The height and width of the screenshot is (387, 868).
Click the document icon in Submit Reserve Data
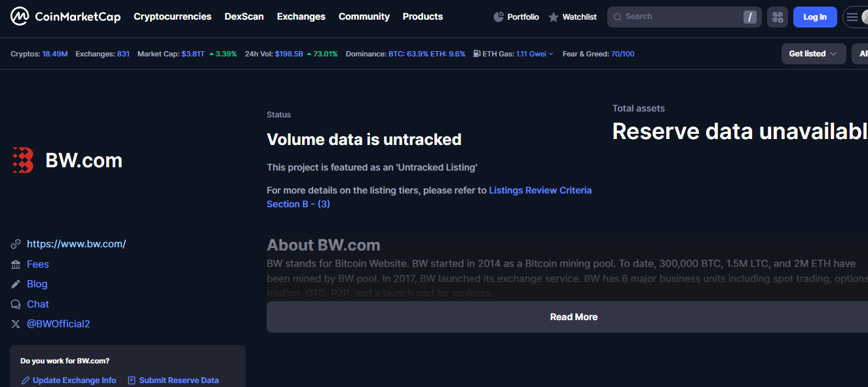tap(132, 380)
